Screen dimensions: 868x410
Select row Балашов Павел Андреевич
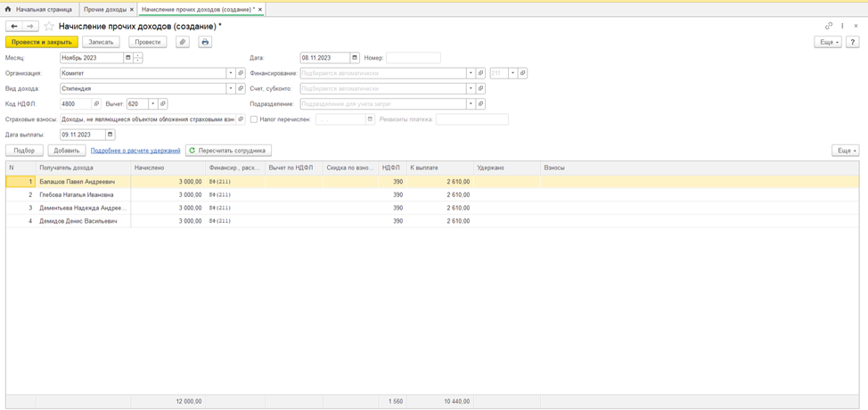tap(432, 180)
